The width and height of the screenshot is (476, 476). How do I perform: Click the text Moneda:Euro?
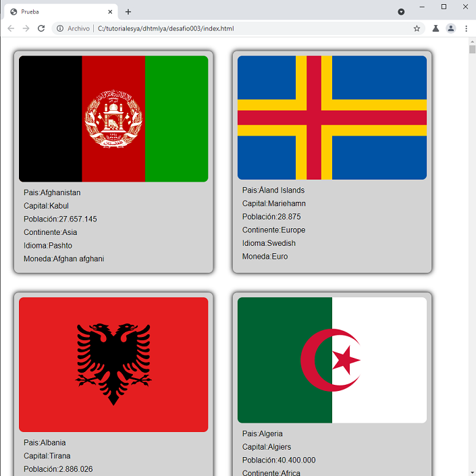pyautogui.click(x=265, y=257)
